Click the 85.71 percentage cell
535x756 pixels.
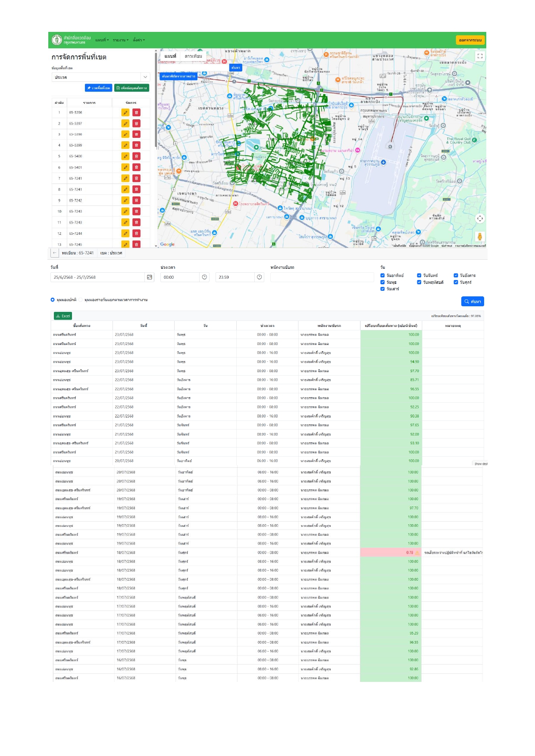tap(391, 380)
